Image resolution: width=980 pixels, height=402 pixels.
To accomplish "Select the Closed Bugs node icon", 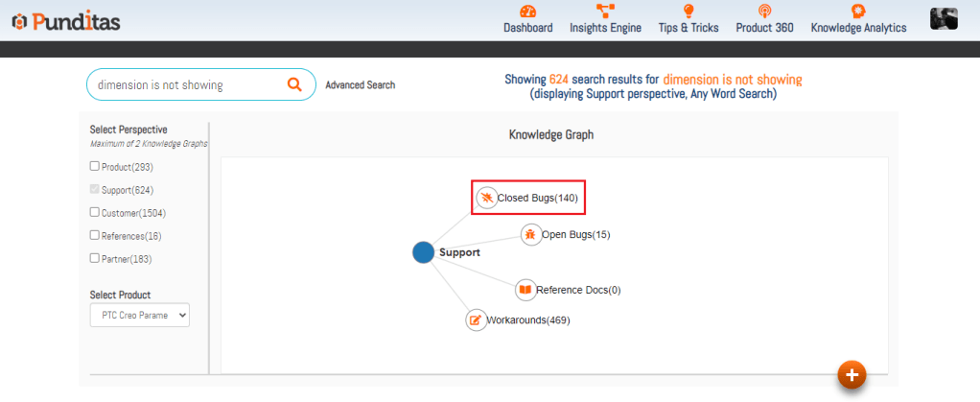I will [487, 198].
